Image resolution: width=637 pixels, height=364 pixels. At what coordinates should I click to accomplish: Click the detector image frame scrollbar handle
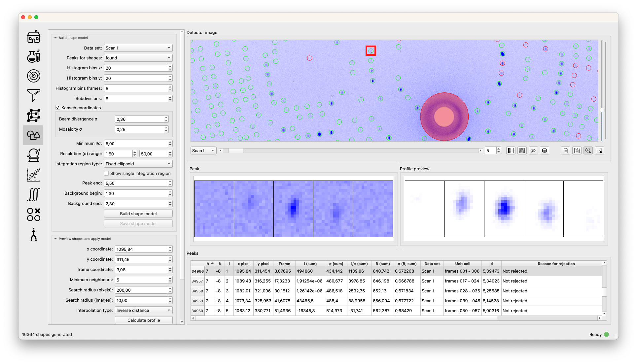coord(236,151)
